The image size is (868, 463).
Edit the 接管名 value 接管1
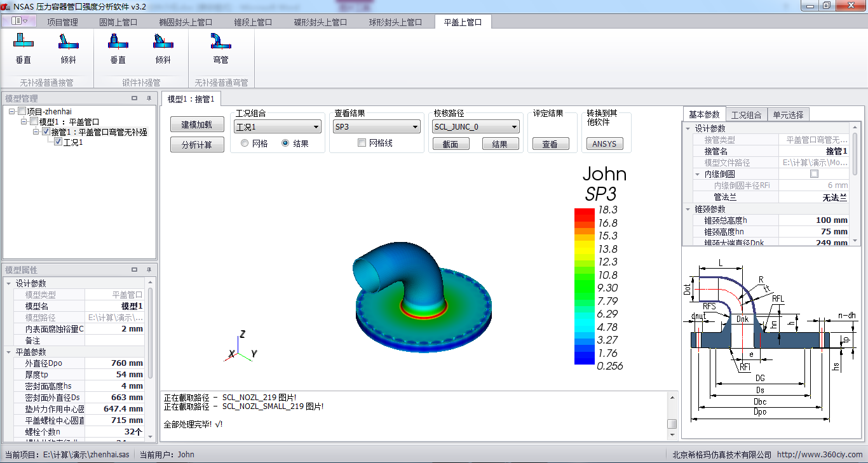pos(814,151)
